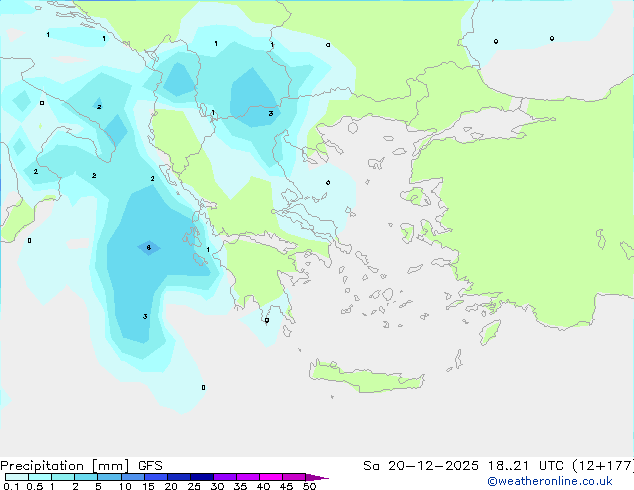Click the '35' legend scale label
The image size is (634, 490).
tap(240, 486)
